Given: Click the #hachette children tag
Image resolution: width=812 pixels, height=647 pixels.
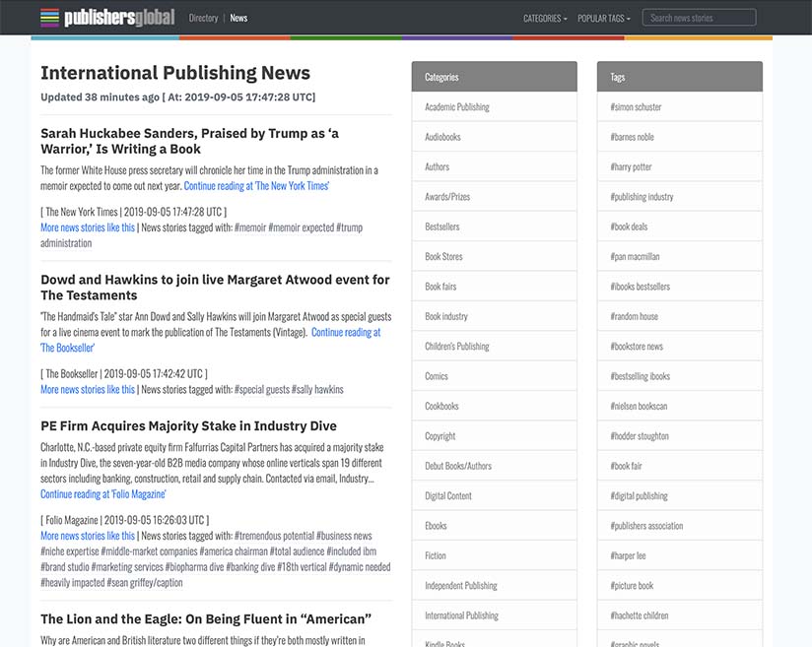Looking at the screenshot, I should (679, 615).
